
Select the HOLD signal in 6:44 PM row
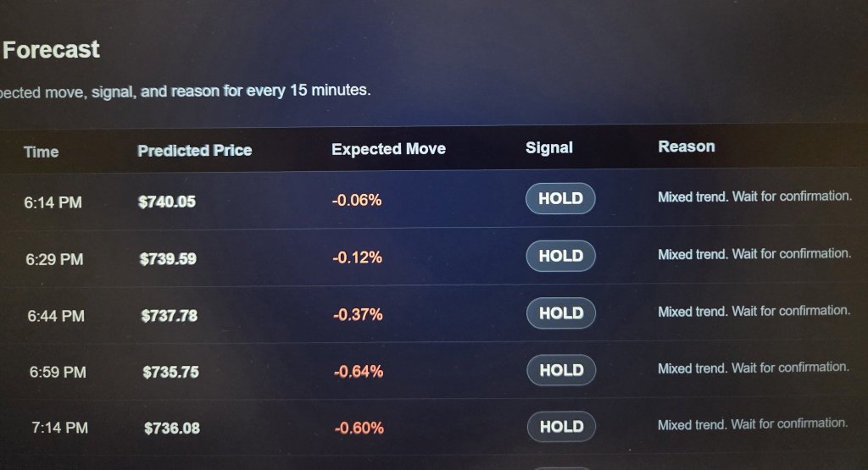561,313
